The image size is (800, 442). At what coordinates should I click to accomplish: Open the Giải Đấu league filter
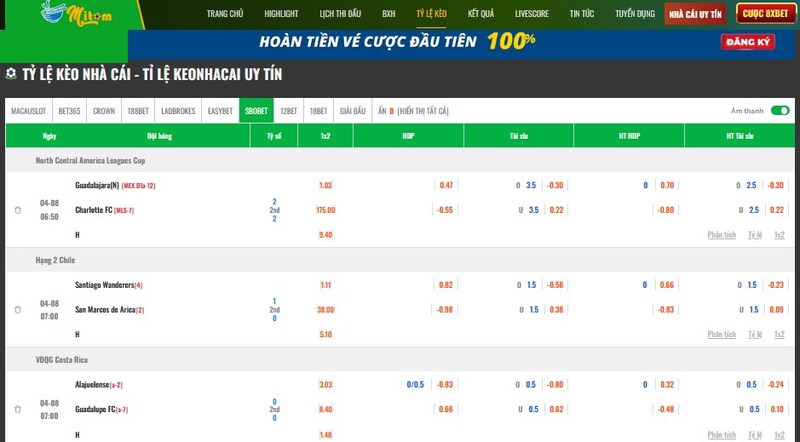[353, 111]
